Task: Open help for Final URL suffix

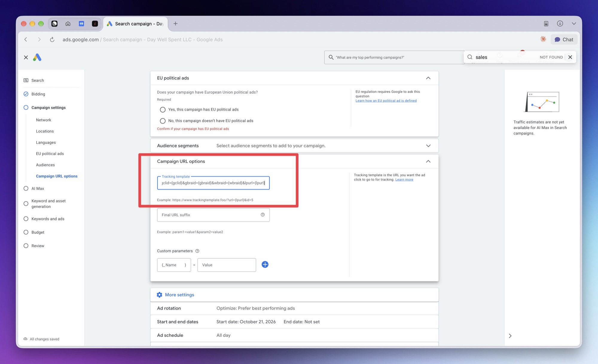Action: tap(263, 215)
